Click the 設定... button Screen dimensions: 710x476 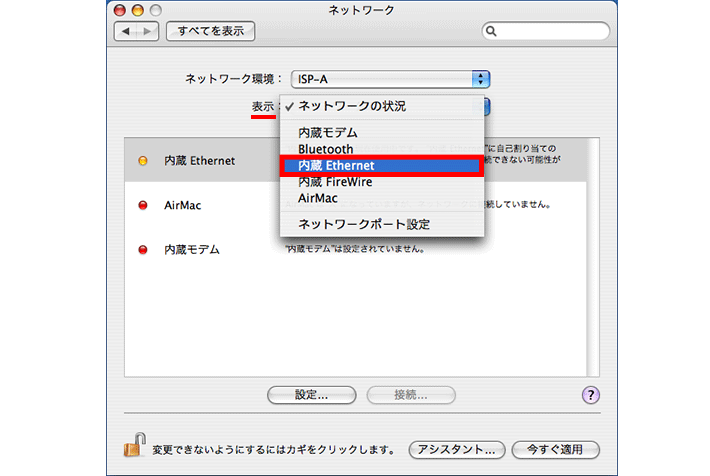312,395
